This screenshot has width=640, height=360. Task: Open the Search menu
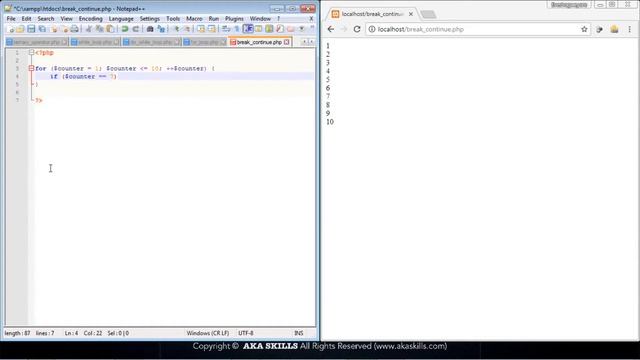[46, 19]
